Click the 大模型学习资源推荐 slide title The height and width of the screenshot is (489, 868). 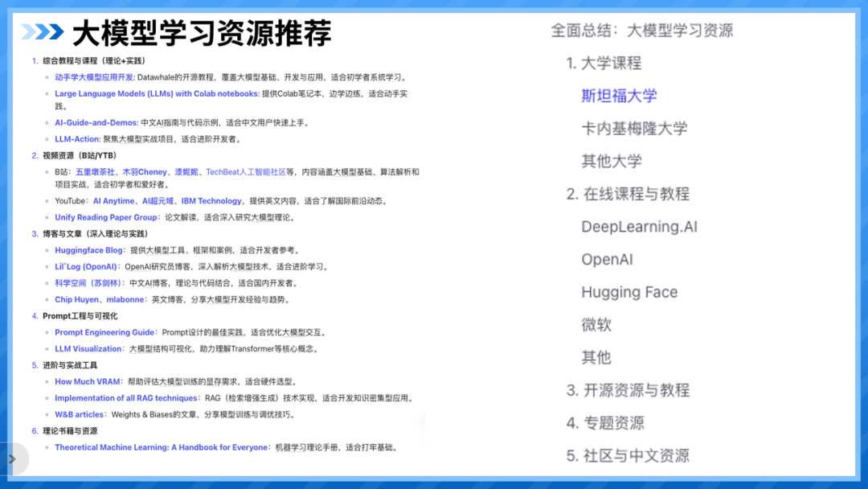pyautogui.click(x=202, y=33)
